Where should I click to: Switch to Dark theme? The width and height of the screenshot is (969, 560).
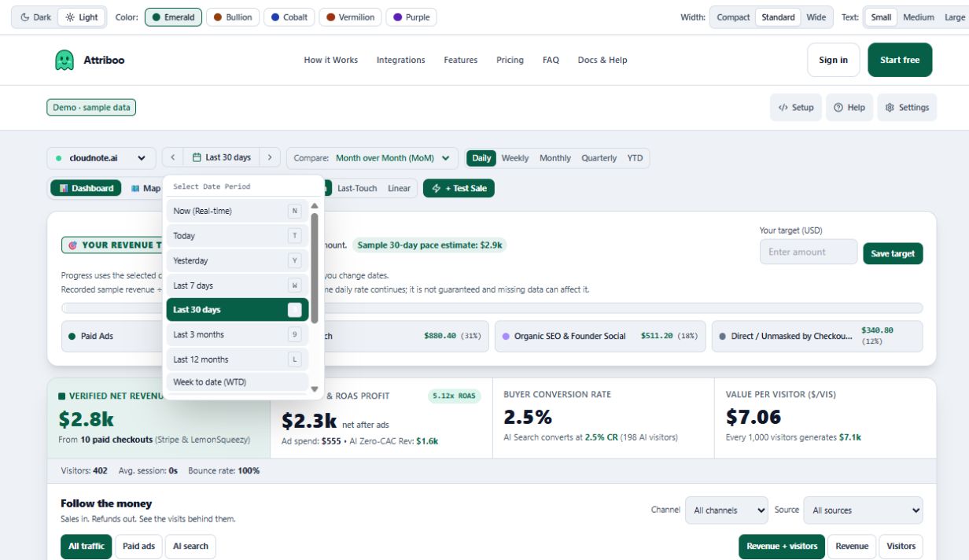pos(35,17)
